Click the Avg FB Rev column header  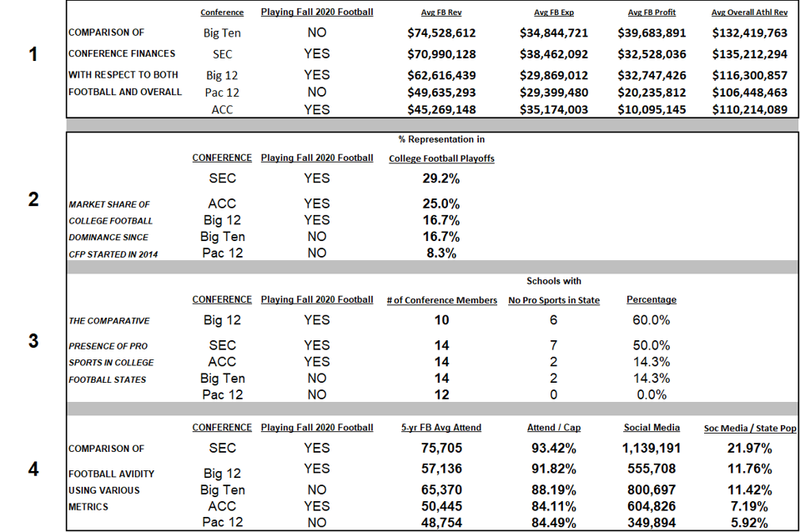[x=441, y=13]
